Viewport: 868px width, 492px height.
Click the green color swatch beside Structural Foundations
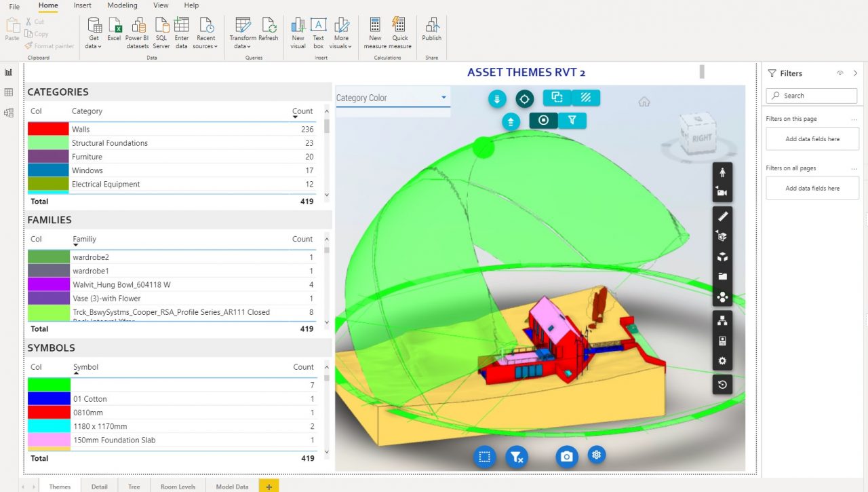(x=49, y=143)
